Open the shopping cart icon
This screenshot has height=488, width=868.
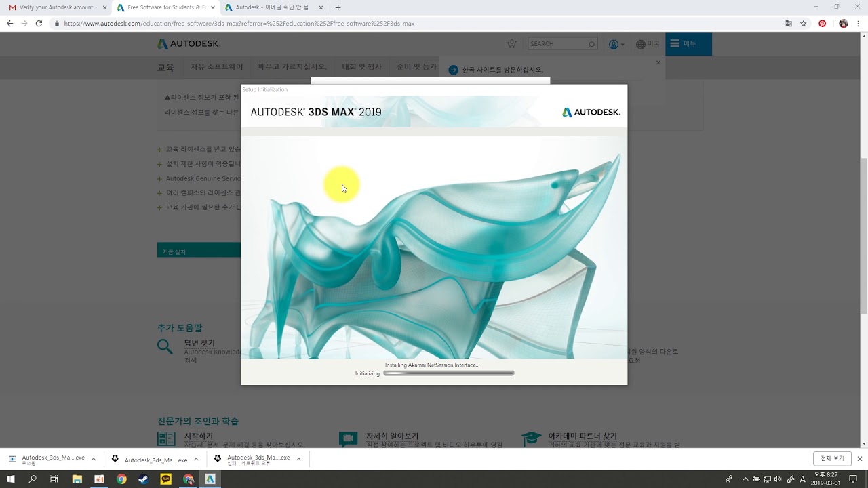click(512, 43)
